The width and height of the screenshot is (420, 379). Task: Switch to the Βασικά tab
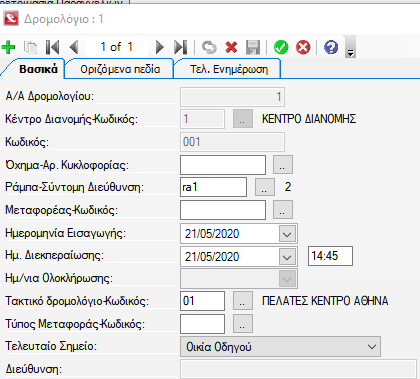point(38,69)
